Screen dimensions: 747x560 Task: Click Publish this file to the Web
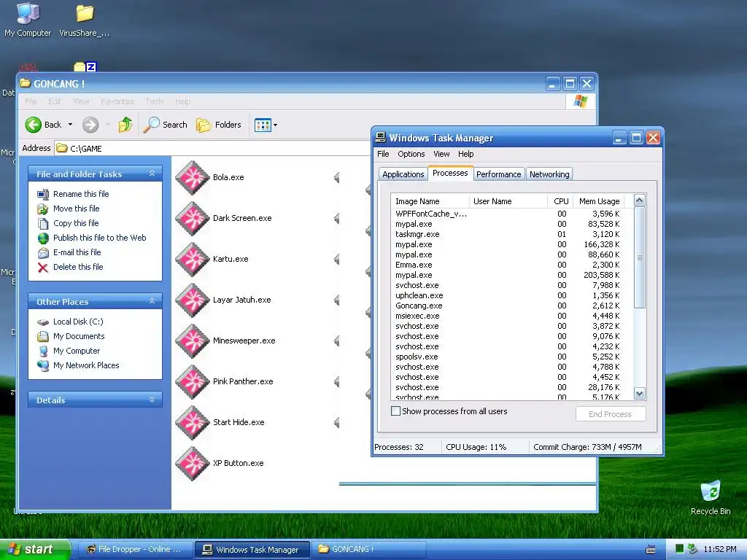coord(99,238)
